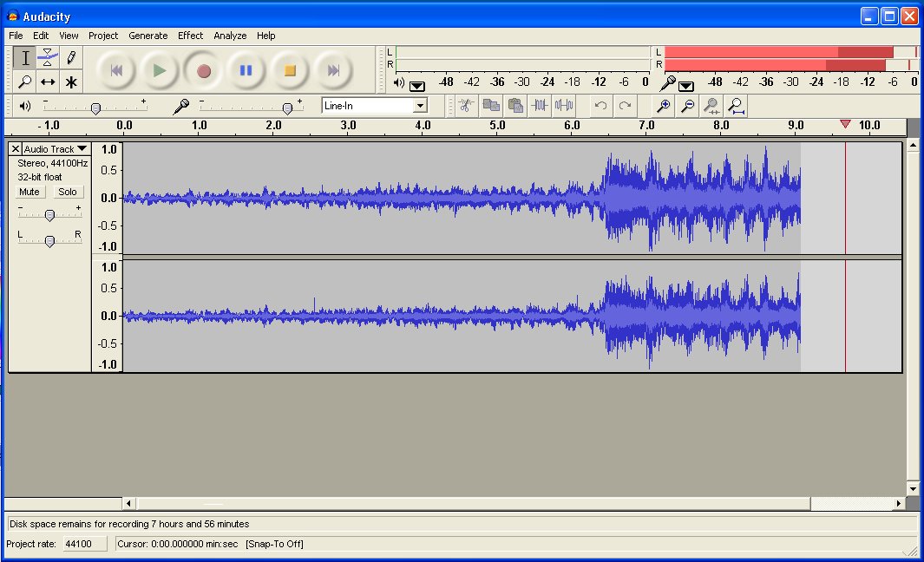Open the File menu
Screen dimensions: 924x562
click(16, 36)
